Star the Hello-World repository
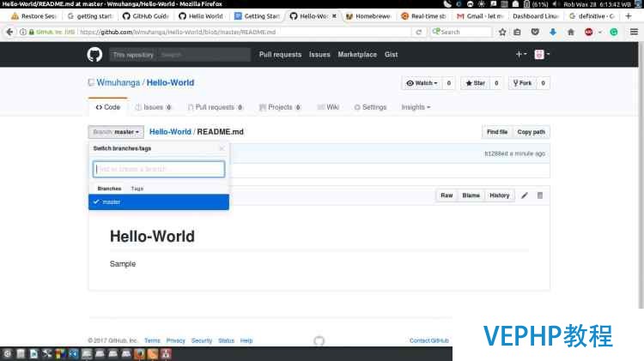The image size is (644, 361). point(475,83)
